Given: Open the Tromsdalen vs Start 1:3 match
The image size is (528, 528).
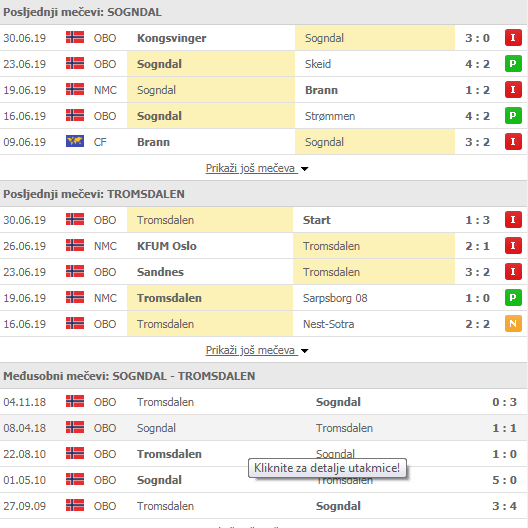Looking at the screenshot, I should pyautogui.click(x=264, y=220).
